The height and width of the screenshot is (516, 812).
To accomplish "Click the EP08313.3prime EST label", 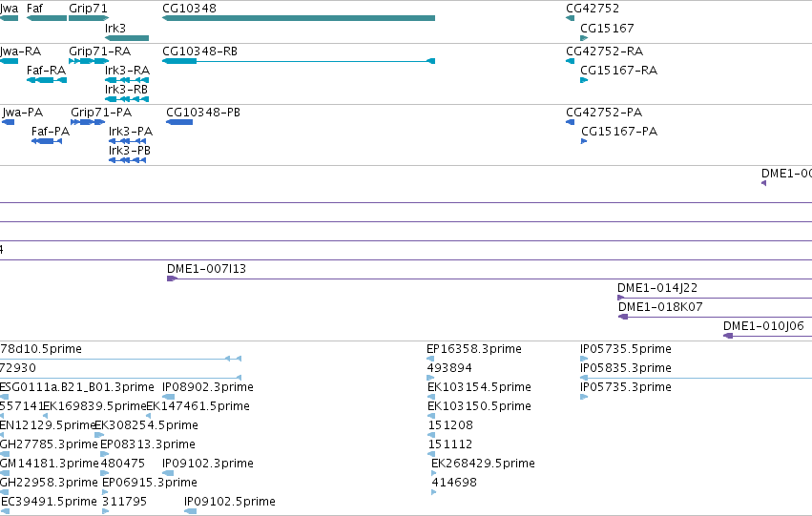I will point(148,444).
